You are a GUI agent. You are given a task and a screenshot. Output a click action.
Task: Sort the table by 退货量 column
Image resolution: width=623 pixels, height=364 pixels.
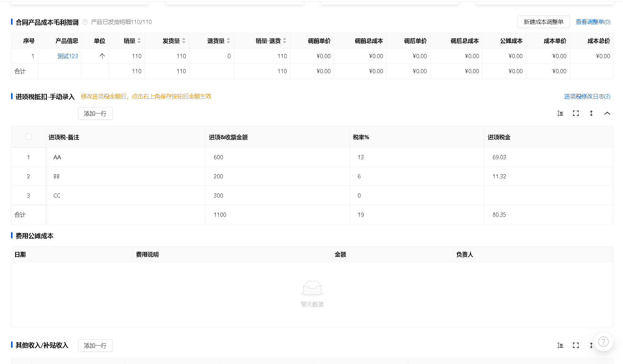tap(228, 41)
